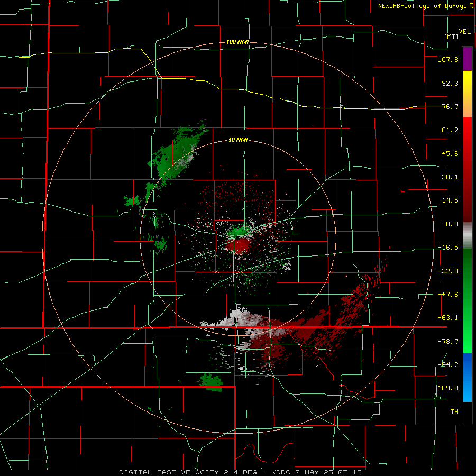Image resolution: width=476 pixels, height=476 pixels.
Task: Click the blue segment of the velocity color bar
Action: 467,377
